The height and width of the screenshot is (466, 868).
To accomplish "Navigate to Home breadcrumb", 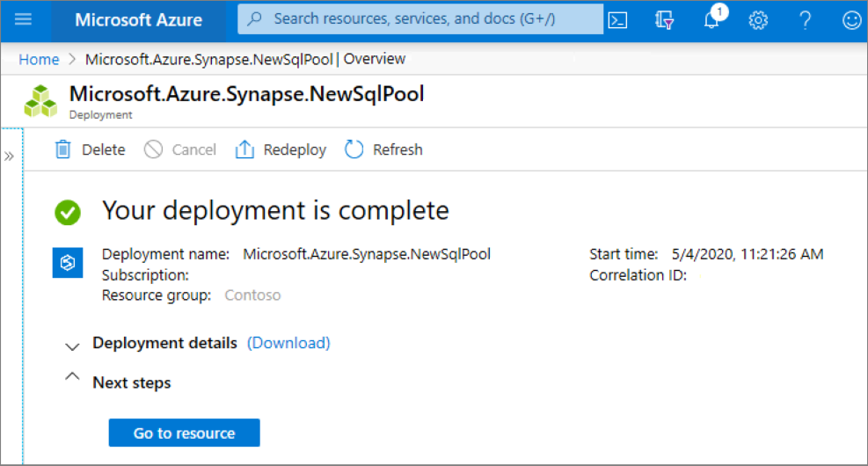I will tap(39, 59).
